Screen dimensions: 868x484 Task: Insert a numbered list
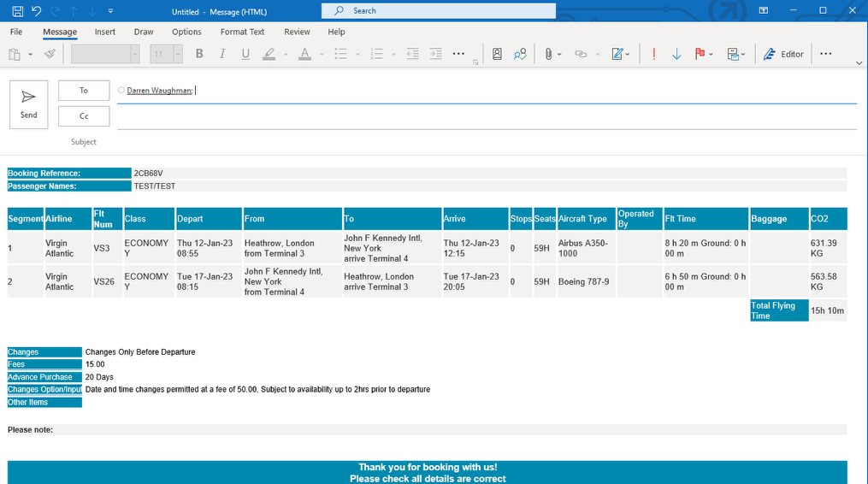coord(377,54)
